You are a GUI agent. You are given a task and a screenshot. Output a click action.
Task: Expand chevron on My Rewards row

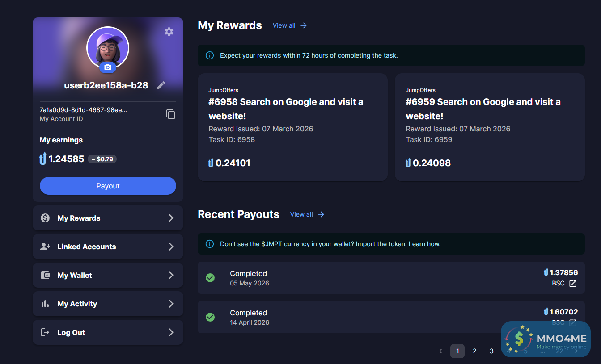(171, 218)
